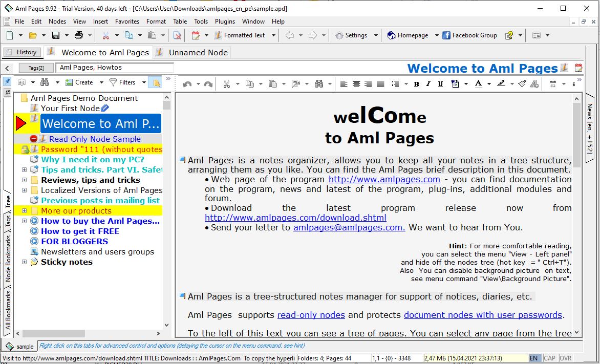600x364 pixels.
Task: Select the 'FOR BLOGGERS' tree node
Action: 75,242
